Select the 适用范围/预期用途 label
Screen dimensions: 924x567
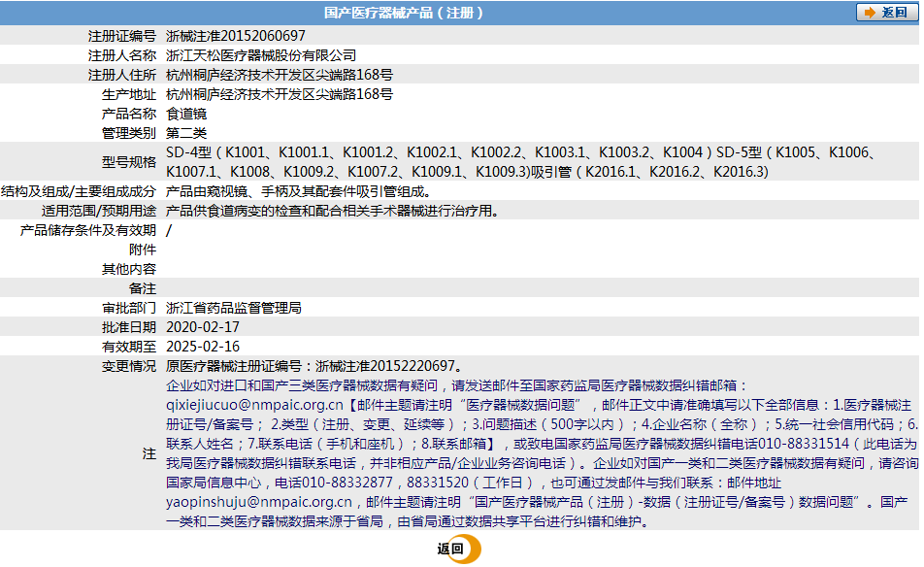tap(99, 211)
